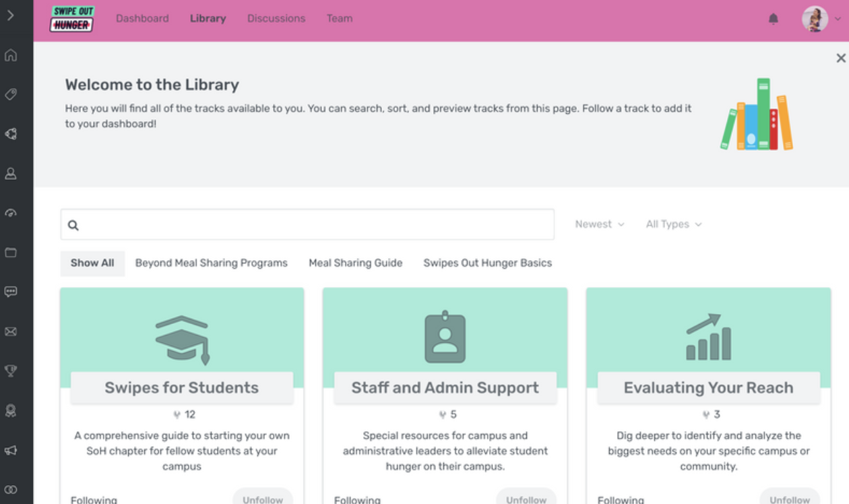This screenshot has width=849, height=504.
Task: Click the Swipe Out Hunger logo
Action: (72, 19)
